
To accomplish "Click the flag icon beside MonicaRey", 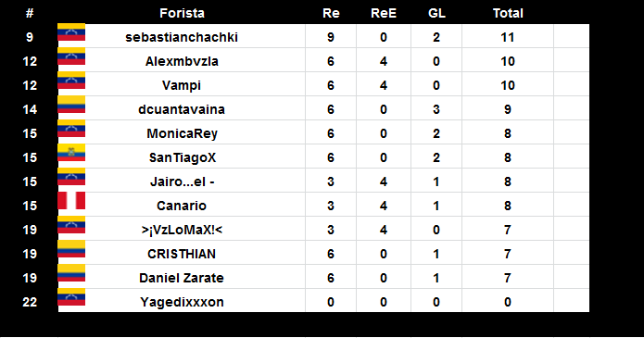I will tap(71, 129).
